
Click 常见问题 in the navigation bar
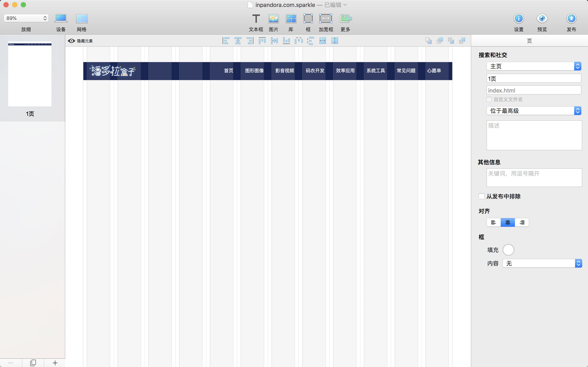pos(406,71)
